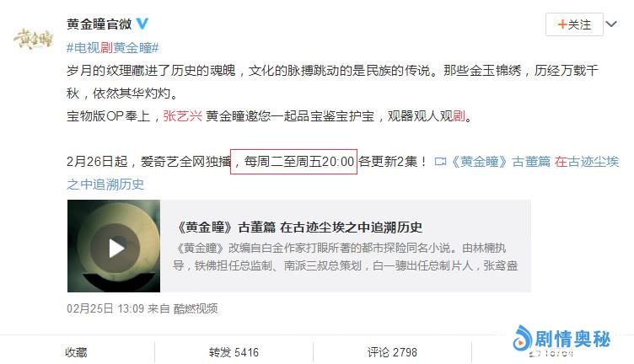Click the video card title text
Viewport: 634px width, 364px height.
click(x=299, y=227)
